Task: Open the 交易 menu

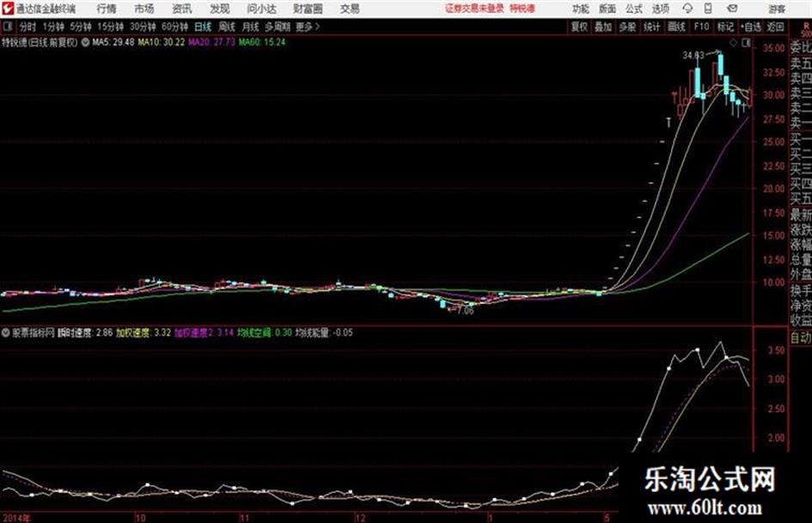Action: coord(350,9)
